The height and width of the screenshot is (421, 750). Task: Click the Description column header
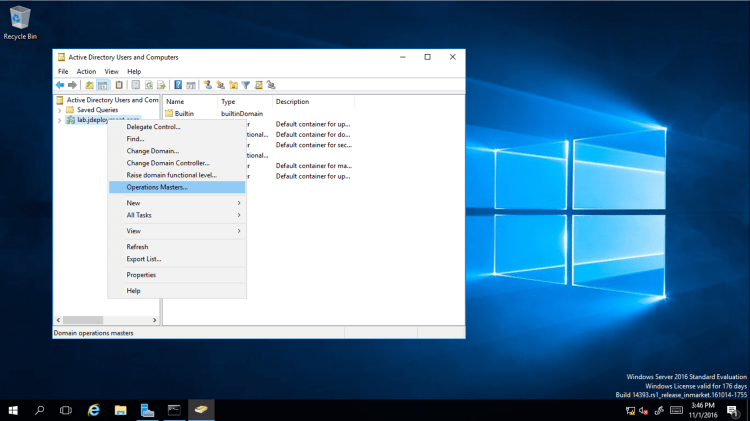292,102
